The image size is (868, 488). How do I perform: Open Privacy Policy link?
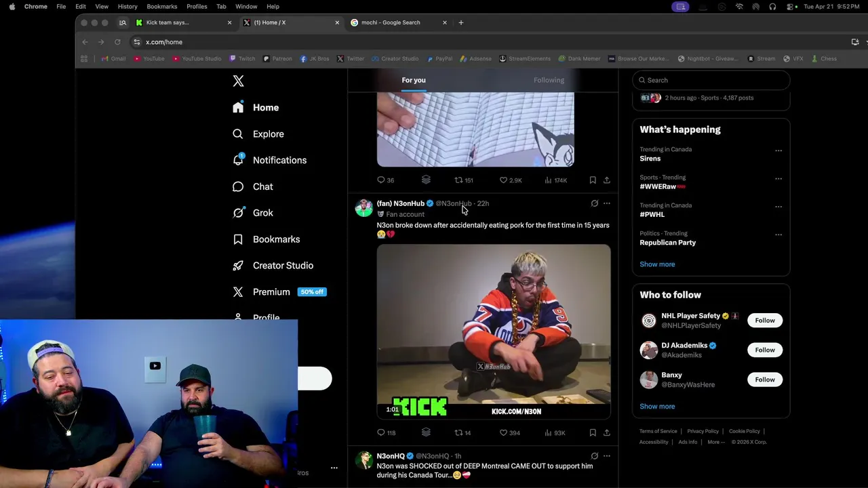(x=703, y=431)
